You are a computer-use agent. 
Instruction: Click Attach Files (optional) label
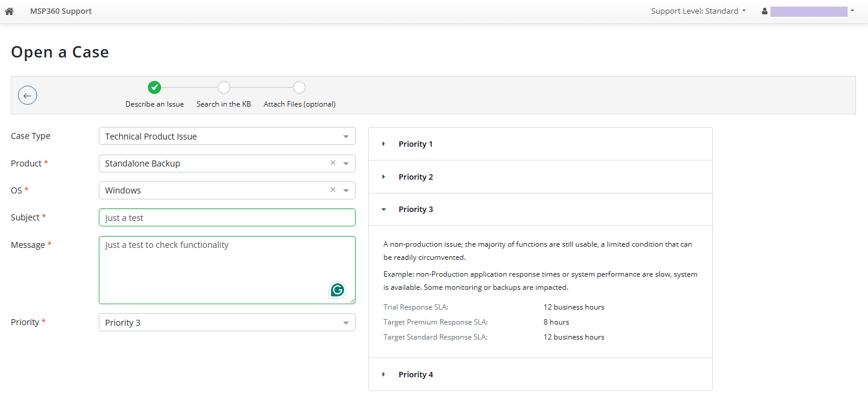[299, 104]
